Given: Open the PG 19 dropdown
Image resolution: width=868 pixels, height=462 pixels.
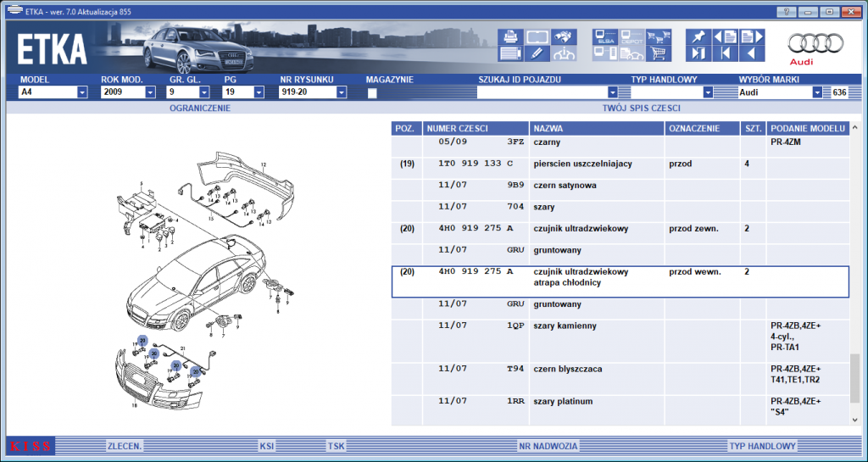Looking at the screenshot, I should point(259,92).
